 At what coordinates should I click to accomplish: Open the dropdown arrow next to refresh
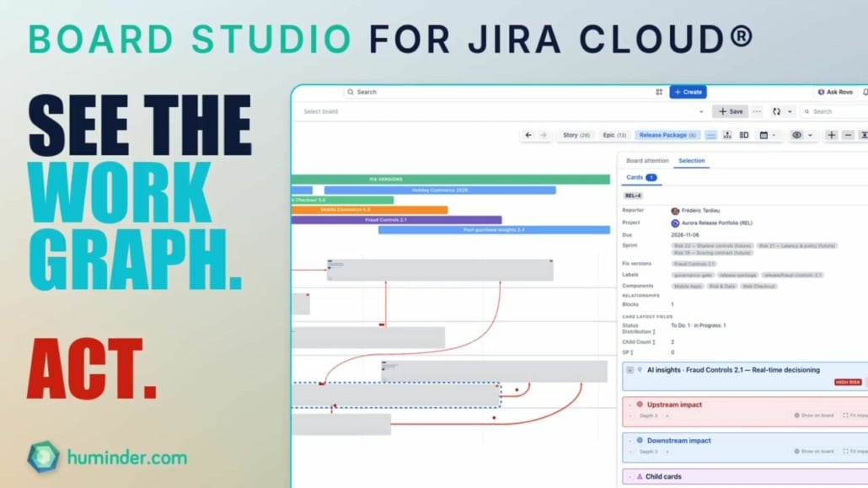pyautogui.click(x=790, y=111)
